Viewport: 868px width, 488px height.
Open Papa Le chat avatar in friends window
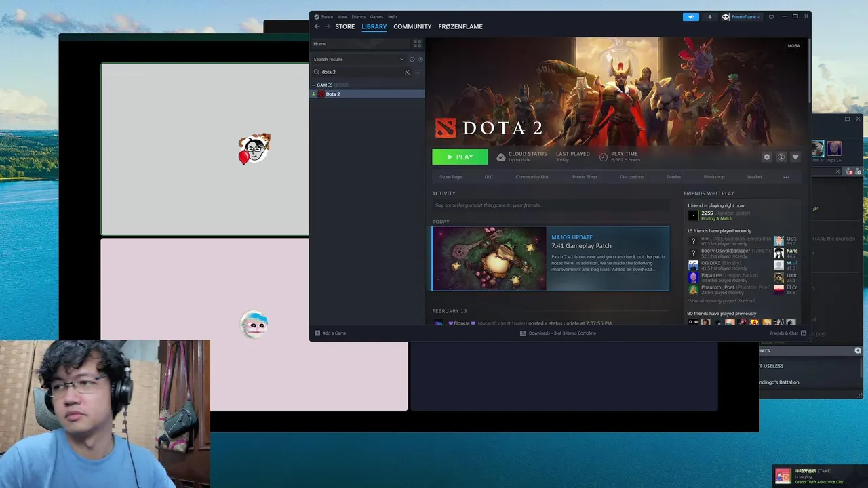pyautogui.click(x=834, y=148)
